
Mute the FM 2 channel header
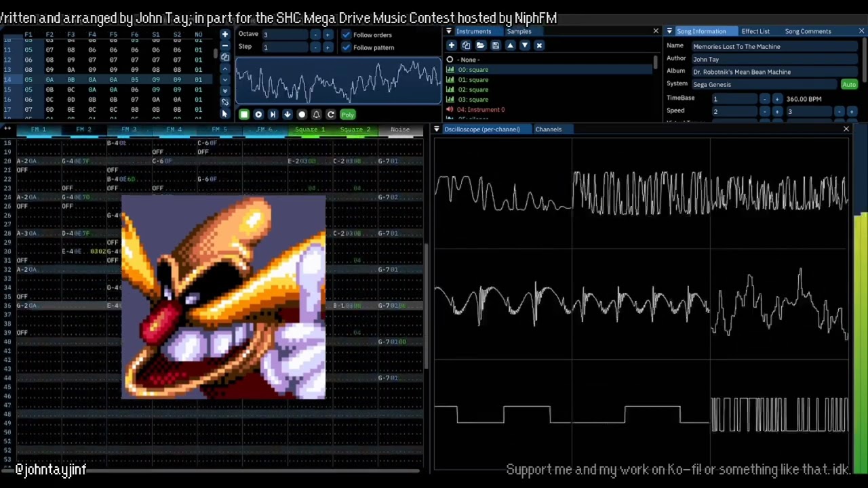[84, 129]
